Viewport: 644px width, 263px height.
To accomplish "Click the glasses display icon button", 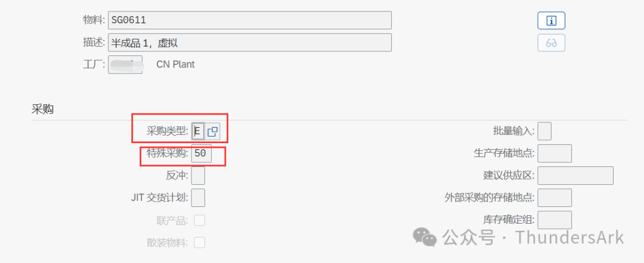I will tap(551, 43).
